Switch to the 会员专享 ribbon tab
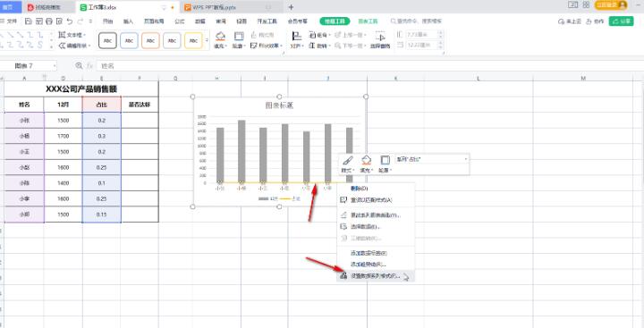The width and height of the screenshot is (644, 328). [297, 21]
